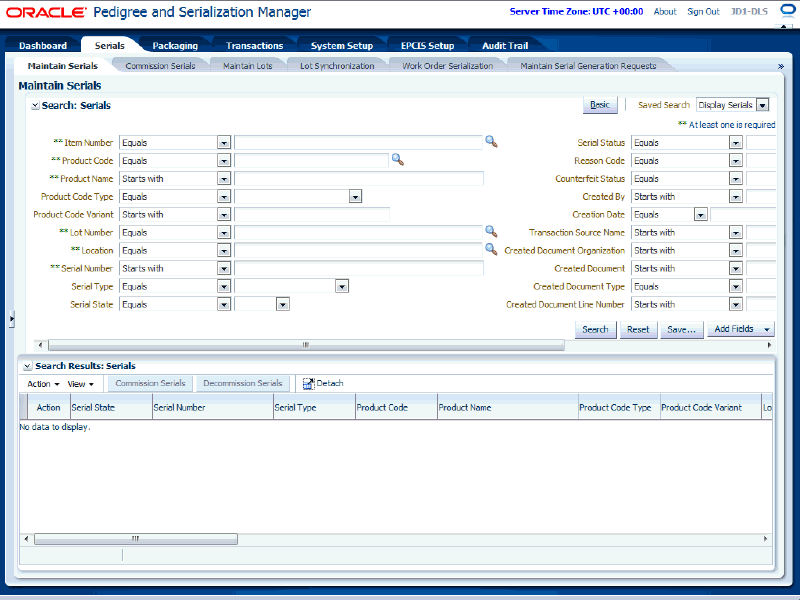Image resolution: width=800 pixels, height=600 pixels.
Task: Open Serial Status operator dropdown
Action: tap(736, 143)
